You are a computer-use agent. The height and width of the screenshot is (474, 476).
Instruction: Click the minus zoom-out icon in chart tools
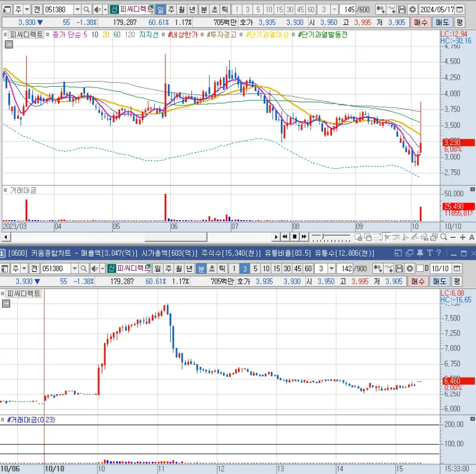[453, 237]
